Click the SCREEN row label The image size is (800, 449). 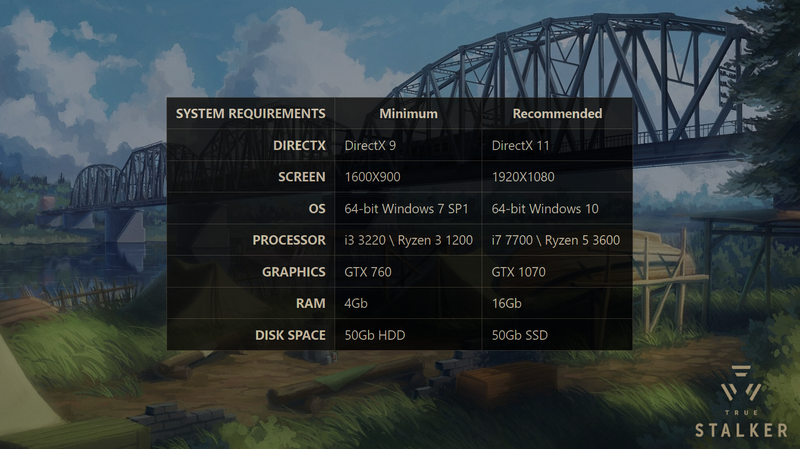pyautogui.click(x=302, y=177)
